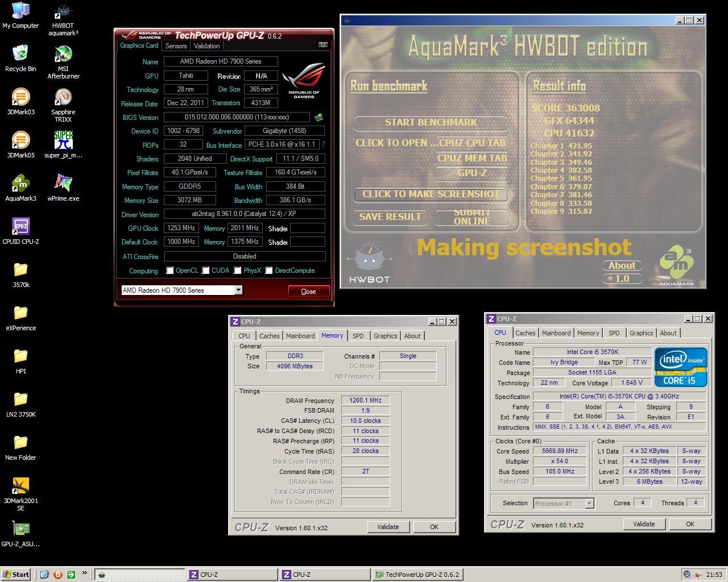Toggle the PhysX checkbox

237,271
